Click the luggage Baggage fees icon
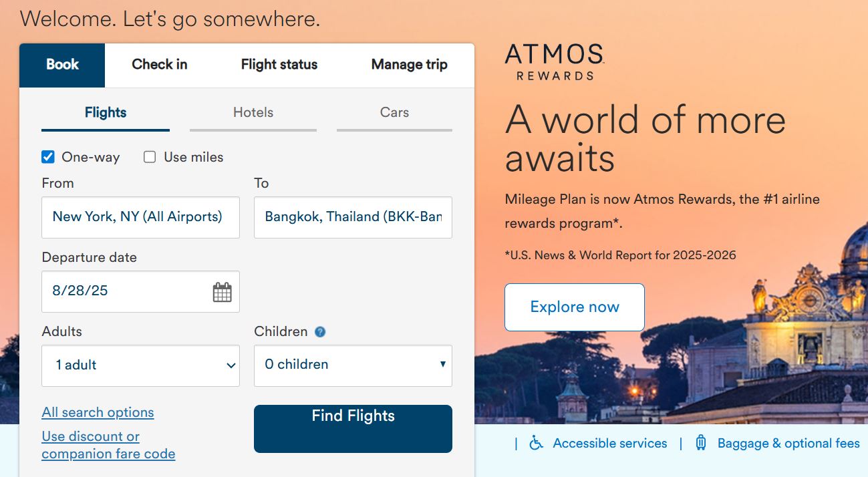This screenshot has width=868, height=477. point(701,443)
